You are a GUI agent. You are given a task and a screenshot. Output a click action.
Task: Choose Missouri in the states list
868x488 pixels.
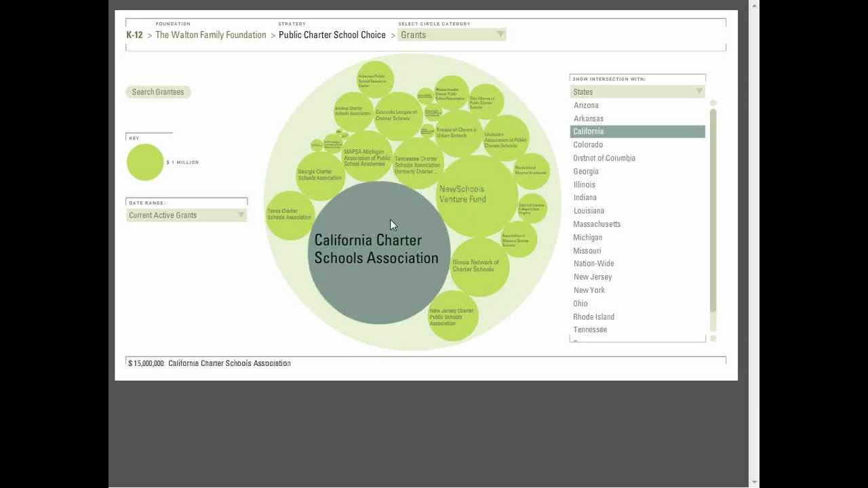pyautogui.click(x=587, y=251)
